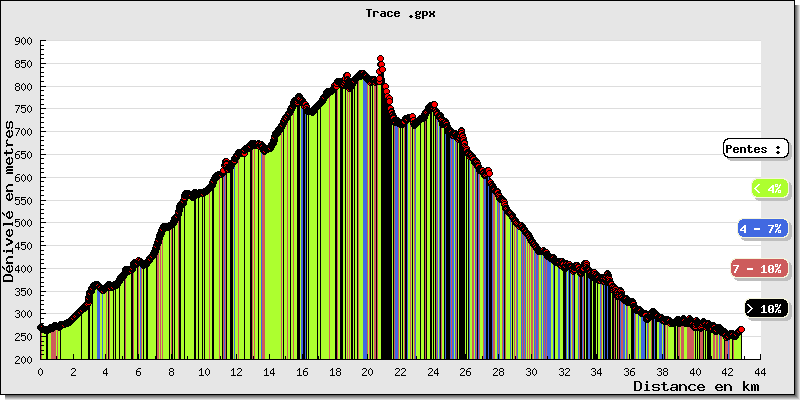
Task: Select the black '> 10%' legend entry
Action: tap(767, 309)
